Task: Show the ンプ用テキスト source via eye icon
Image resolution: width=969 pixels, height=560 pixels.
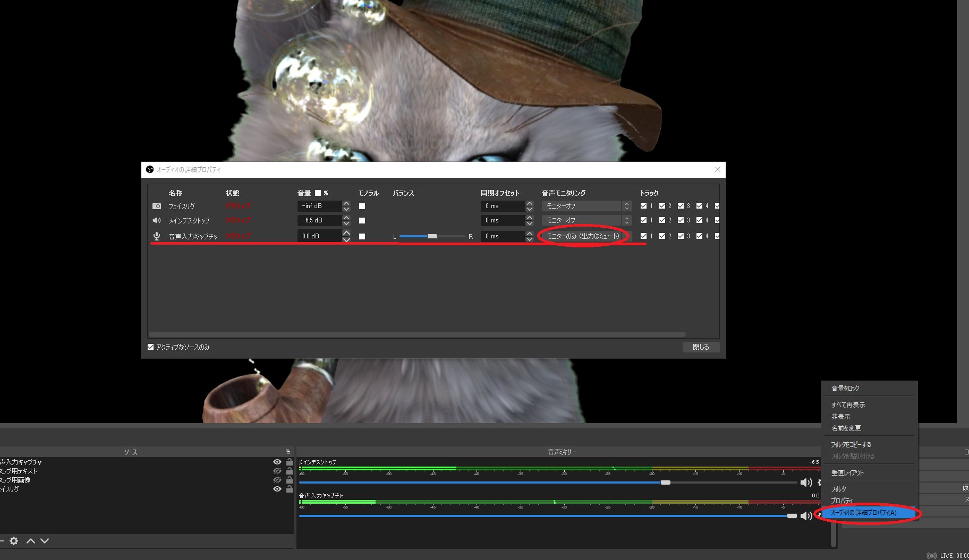Action: pos(277,471)
